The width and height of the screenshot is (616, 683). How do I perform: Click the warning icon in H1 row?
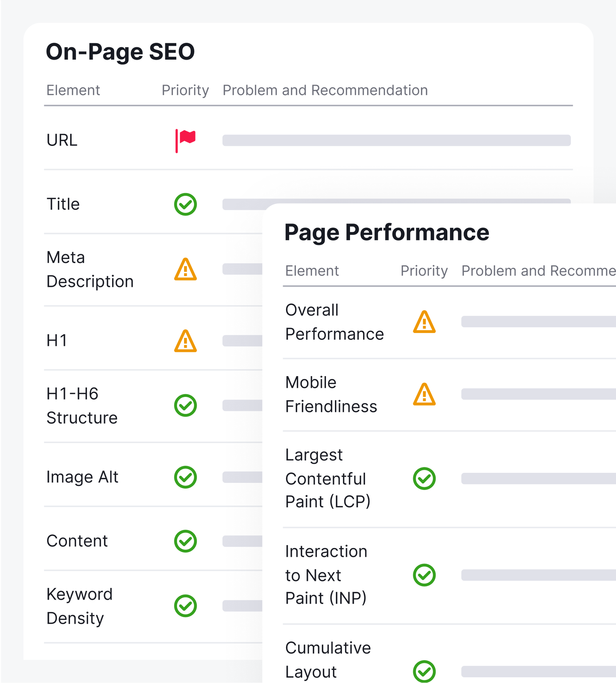186,341
